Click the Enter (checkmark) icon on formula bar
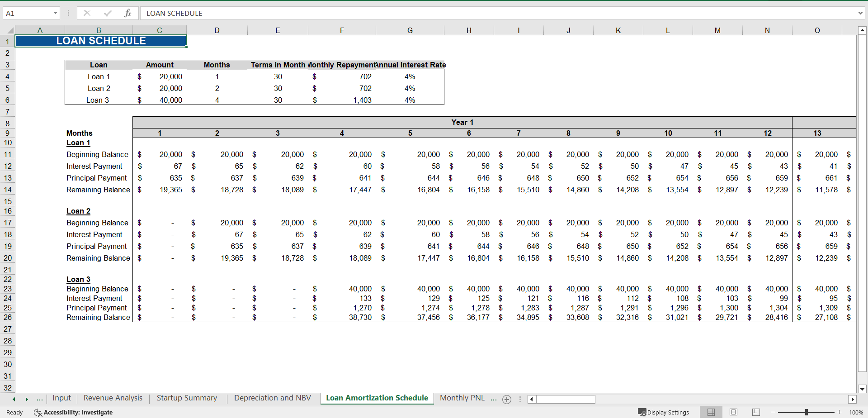Image resolution: width=868 pixels, height=419 pixels. [107, 13]
